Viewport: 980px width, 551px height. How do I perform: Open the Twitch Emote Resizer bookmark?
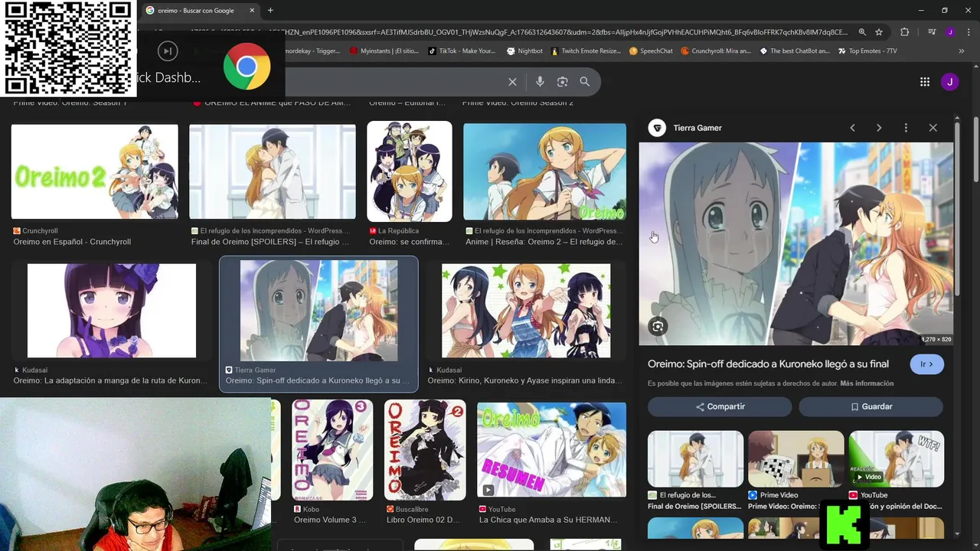coord(585,51)
